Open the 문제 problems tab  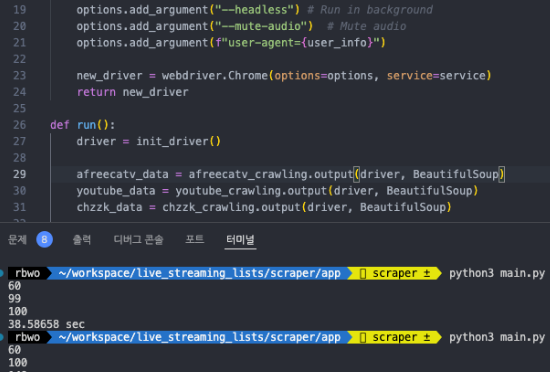tap(17, 240)
